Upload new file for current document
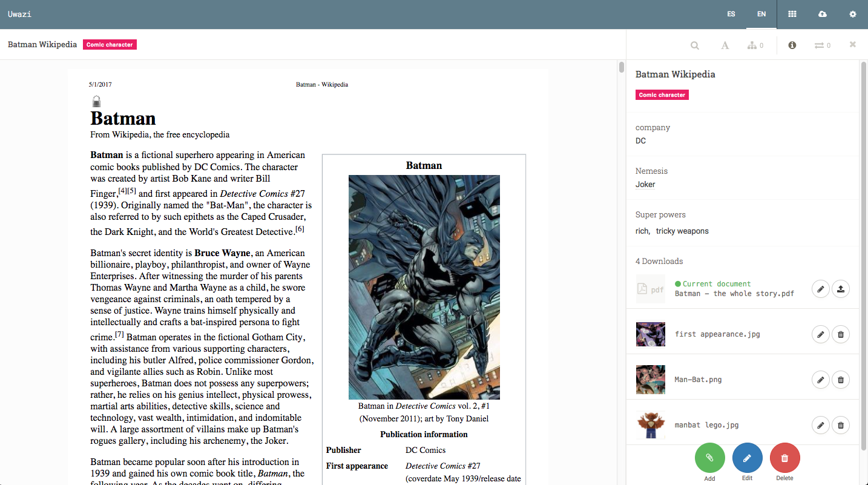Viewport: 868px width, 485px height. pyautogui.click(x=841, y=289)
